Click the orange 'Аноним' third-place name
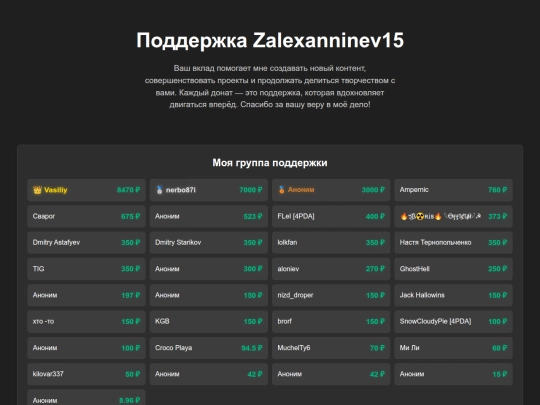This screenshot has width=540, height=405. point(301,190)
